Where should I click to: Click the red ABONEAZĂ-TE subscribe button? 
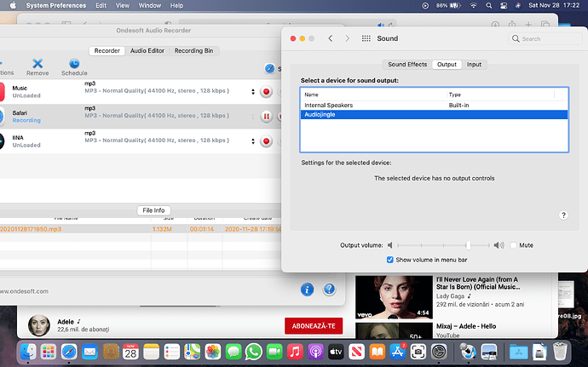coord(314,325)
